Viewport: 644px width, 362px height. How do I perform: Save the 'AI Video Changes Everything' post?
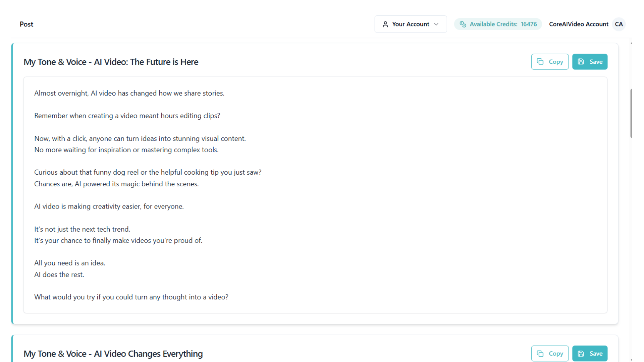pos(590,354)
